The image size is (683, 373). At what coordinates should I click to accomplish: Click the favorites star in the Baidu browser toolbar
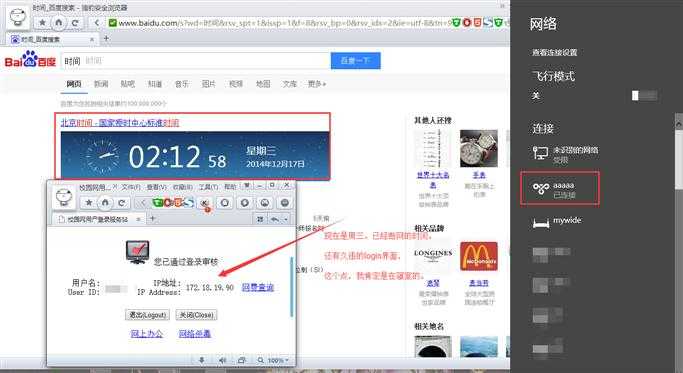coord(42,22)
